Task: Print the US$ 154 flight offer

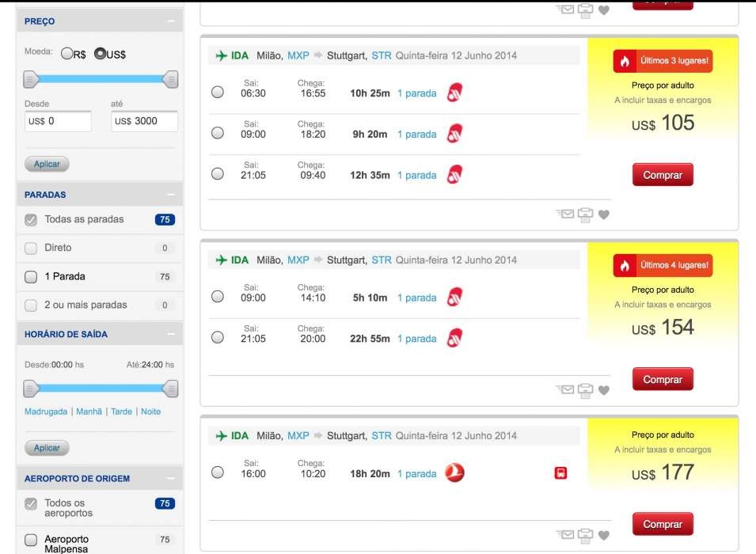Action: click(x=585, y=389)
